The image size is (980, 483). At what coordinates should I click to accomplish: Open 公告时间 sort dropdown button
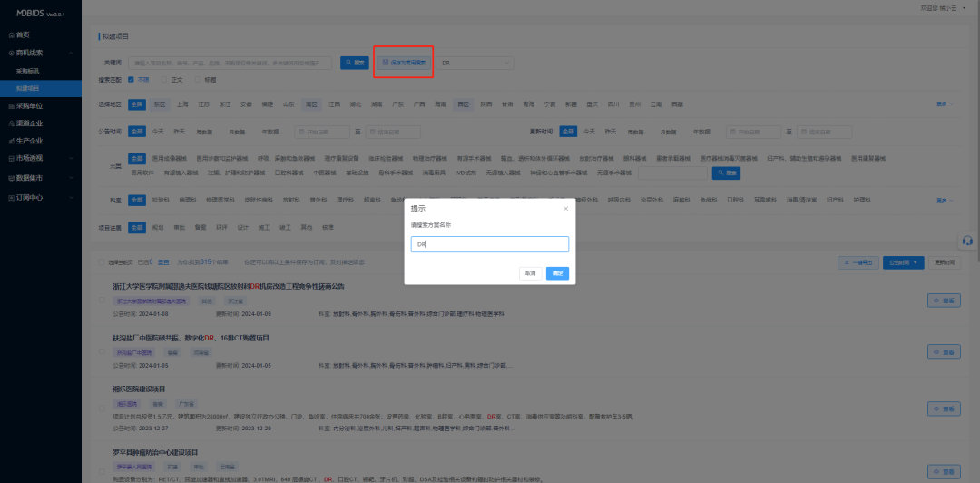[x=903, y=262]
